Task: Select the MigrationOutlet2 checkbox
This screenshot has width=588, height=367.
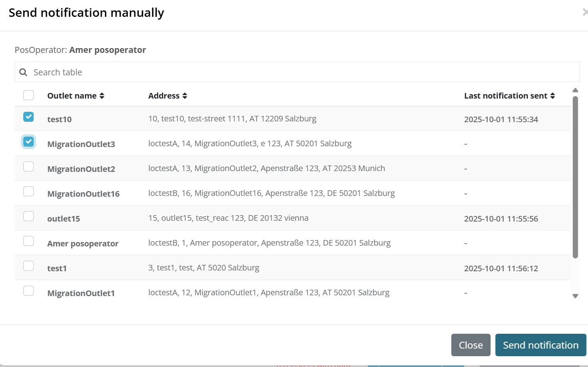Action: tap(28, 167)
